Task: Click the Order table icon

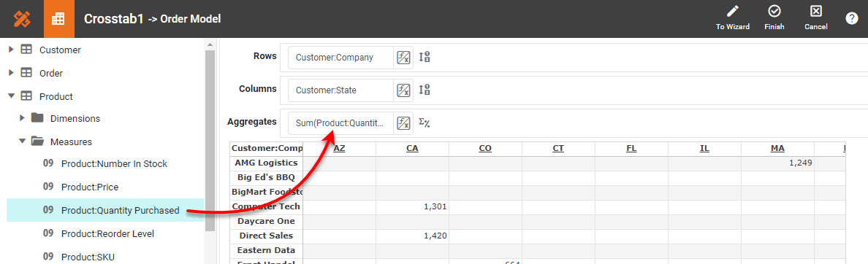Action: pyautogui.click(x=26, y=73)
